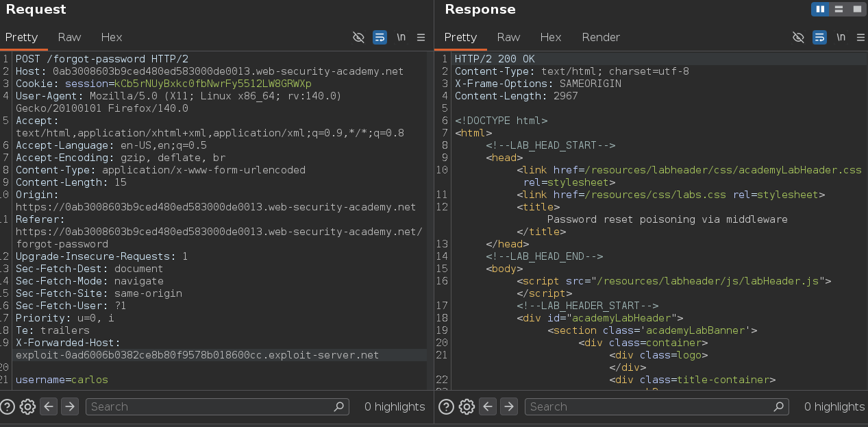The height and width of the screenshot is (427, 868).
Task: Click 'POST /forgot-password HTTP/2' request line
Action: [102, 59]
